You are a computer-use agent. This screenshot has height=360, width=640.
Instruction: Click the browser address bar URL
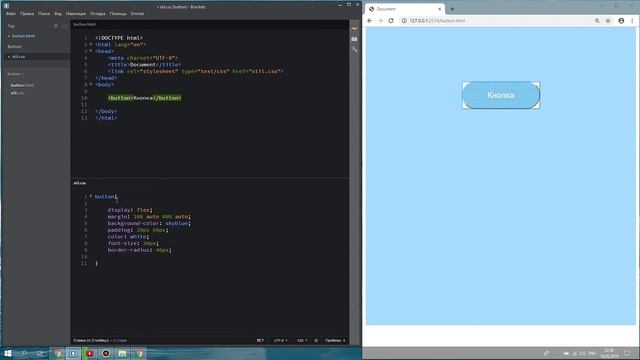tap(437, 20)
